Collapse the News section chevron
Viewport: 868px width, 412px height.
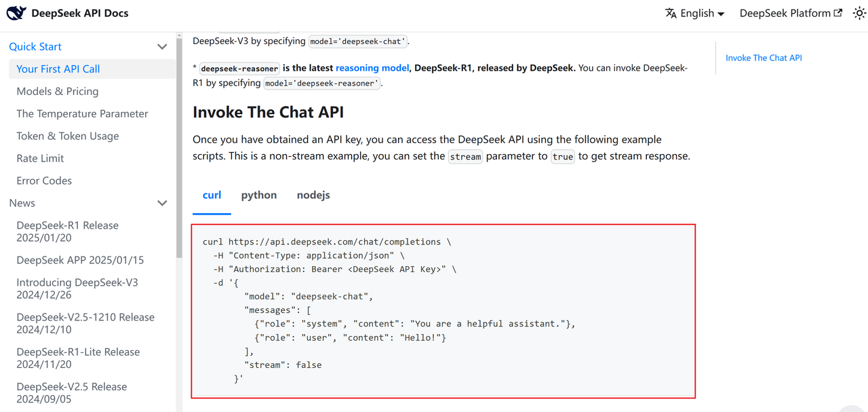tap(162, 203)
